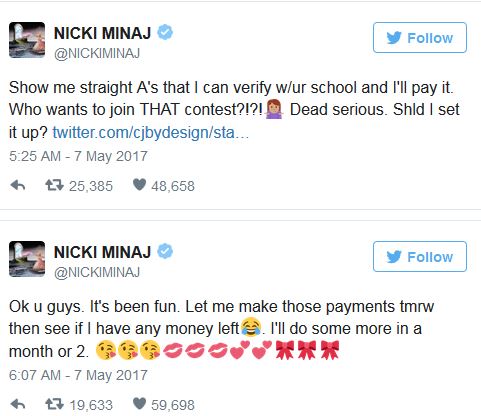Screen dimensions: 481x416
Task: Retweet the 6:07 AM tweet
Action: click(x=54, y=404)
